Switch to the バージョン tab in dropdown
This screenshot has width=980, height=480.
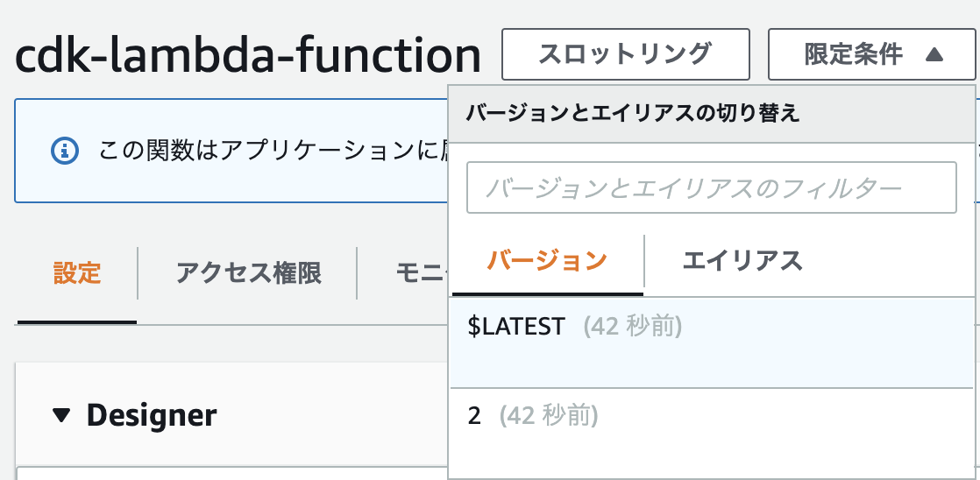point(548,260)
